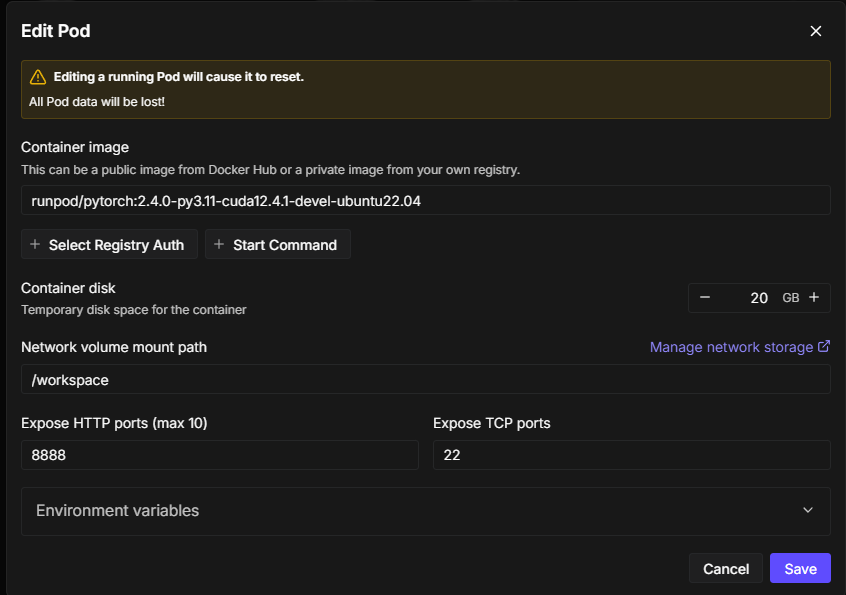Click the Expose TCP ports input
This screenshot has height=595, width=846.
click(x=631, y=455)
